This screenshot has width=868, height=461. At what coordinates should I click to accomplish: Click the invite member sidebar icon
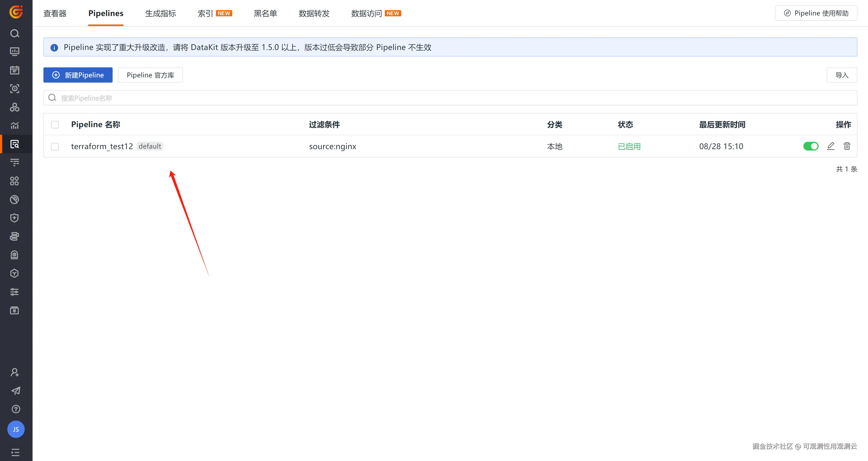14,372
